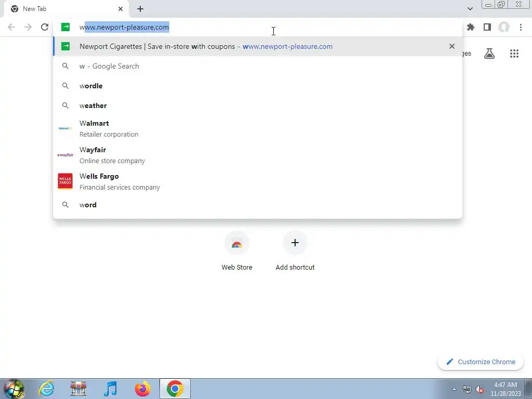Select the Wayfair suggestion
This screenshot has width=532, height=399.
[x=258, y=155]
